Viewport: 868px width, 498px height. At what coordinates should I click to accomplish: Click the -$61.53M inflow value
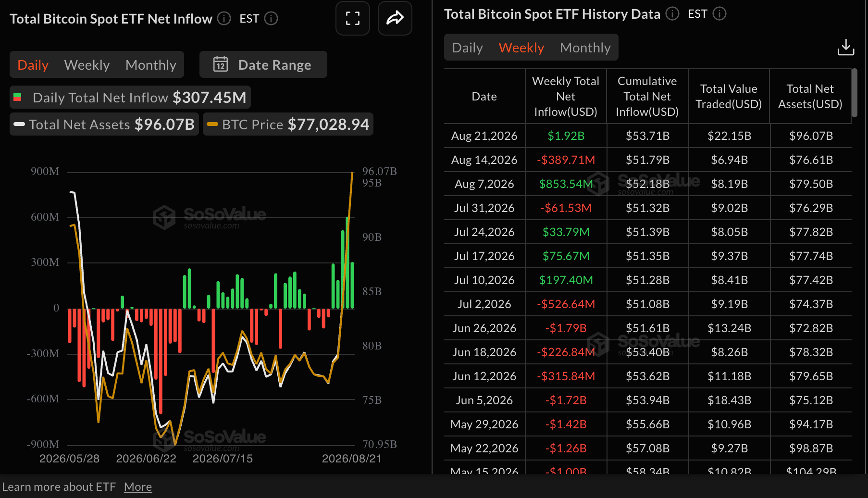click(x=566, y=208)
